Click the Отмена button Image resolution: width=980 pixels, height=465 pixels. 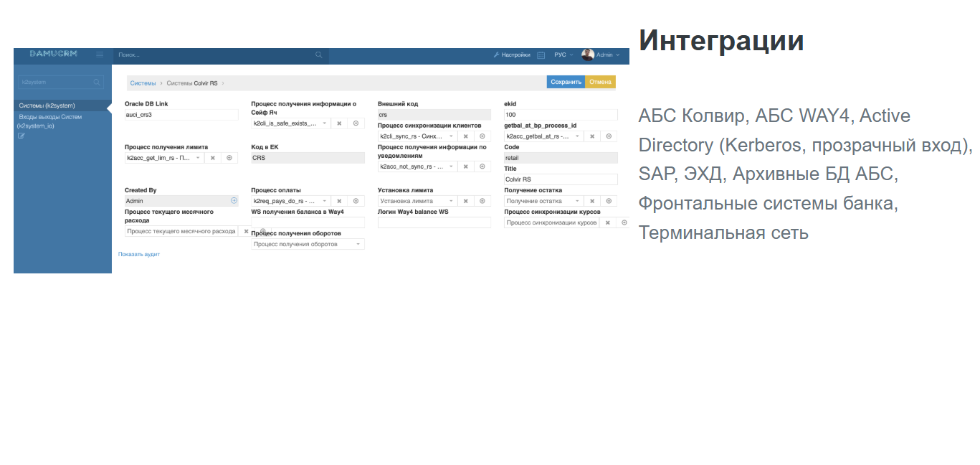click(601, 83)
